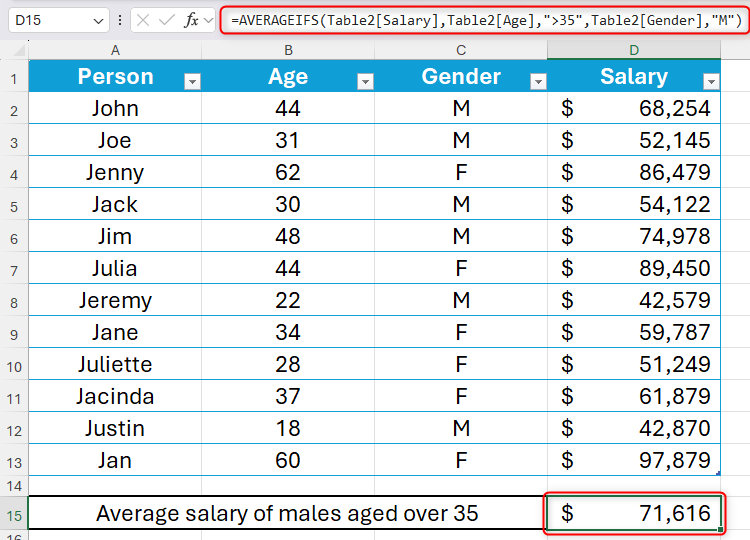Click Jeremy's age cell 22
The width and height of the screenshot is (750, 540).
point(288,300)
